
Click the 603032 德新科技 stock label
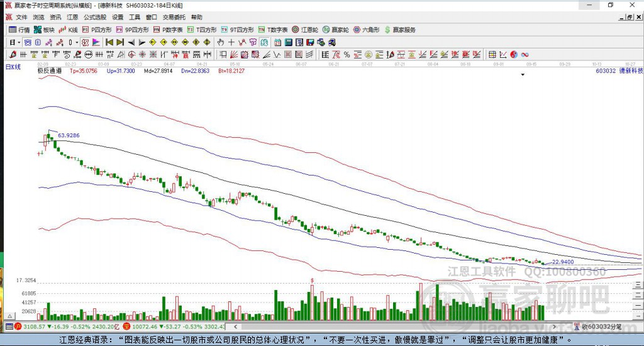pos(619,70)
